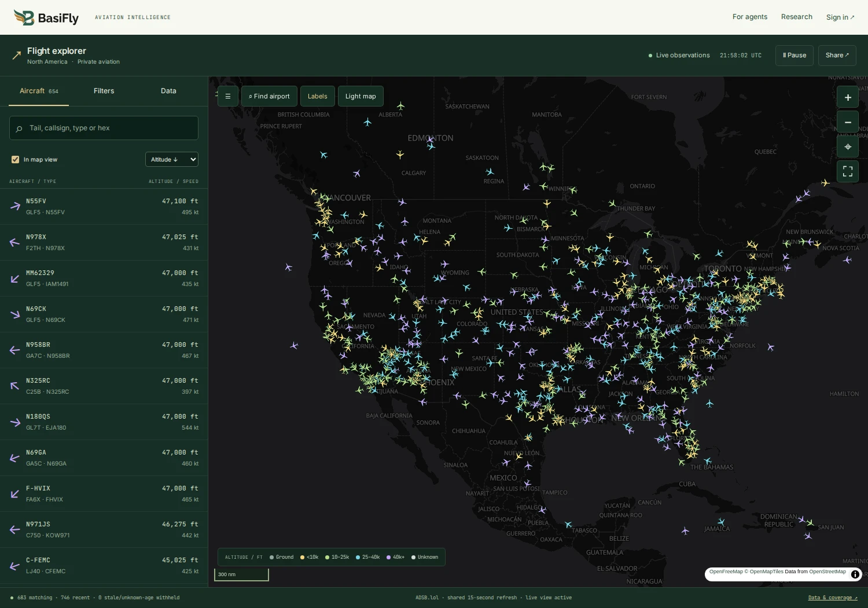
Task: Switch to Light map style
Action: (x=361, y=96)
